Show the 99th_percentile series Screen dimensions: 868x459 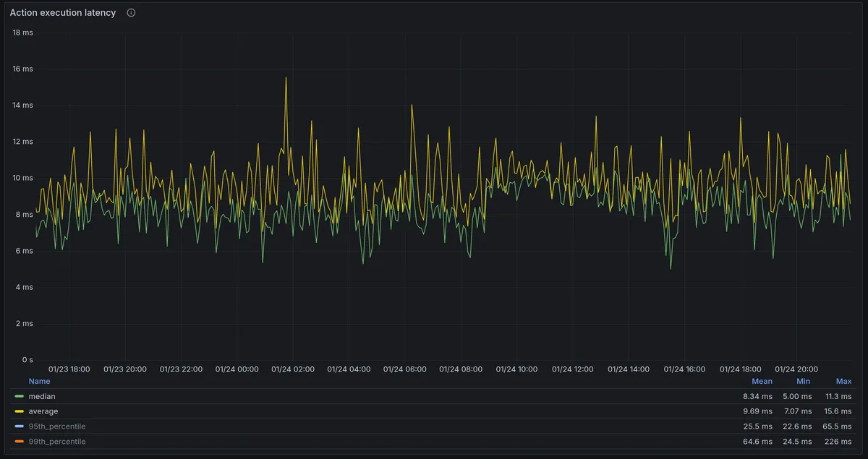(x=57, y=441)
